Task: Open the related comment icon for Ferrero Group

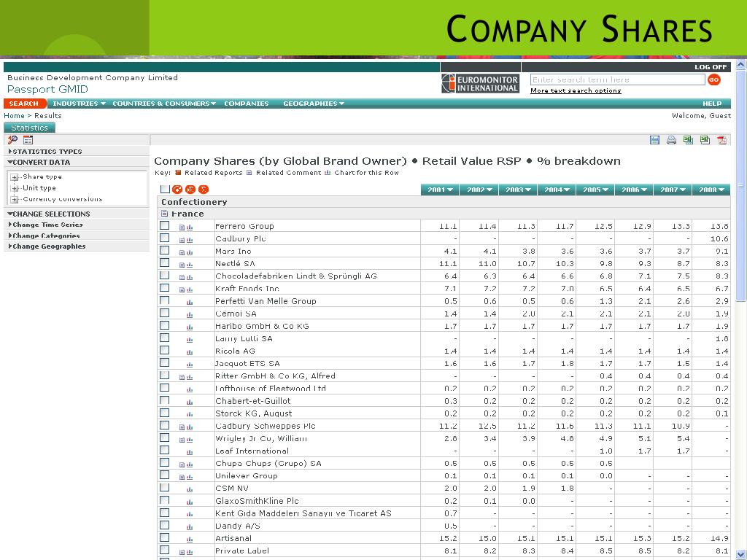Action: coord(182,227)
